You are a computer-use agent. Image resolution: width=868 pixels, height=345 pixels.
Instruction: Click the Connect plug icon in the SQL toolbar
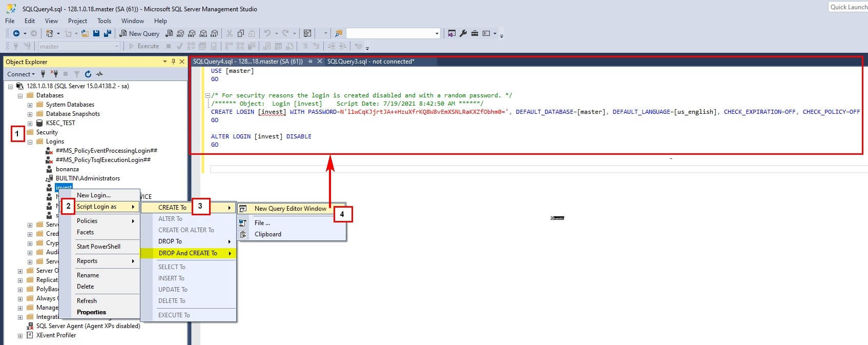coord(16,46)
